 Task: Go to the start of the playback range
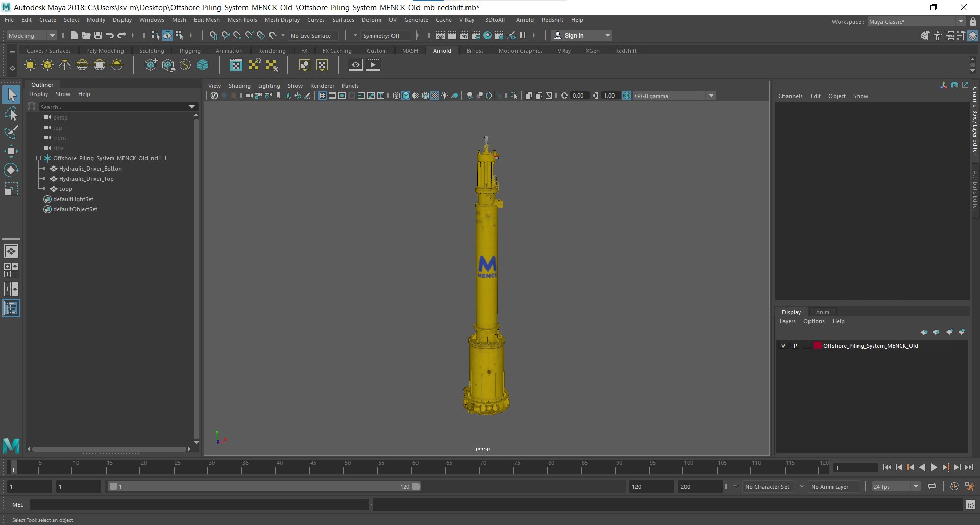point(887,467)
